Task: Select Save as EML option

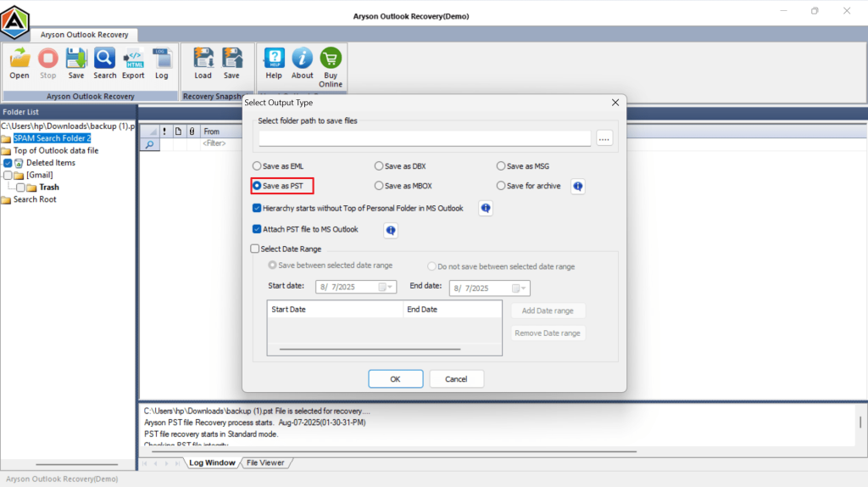Action: (257, 165)
